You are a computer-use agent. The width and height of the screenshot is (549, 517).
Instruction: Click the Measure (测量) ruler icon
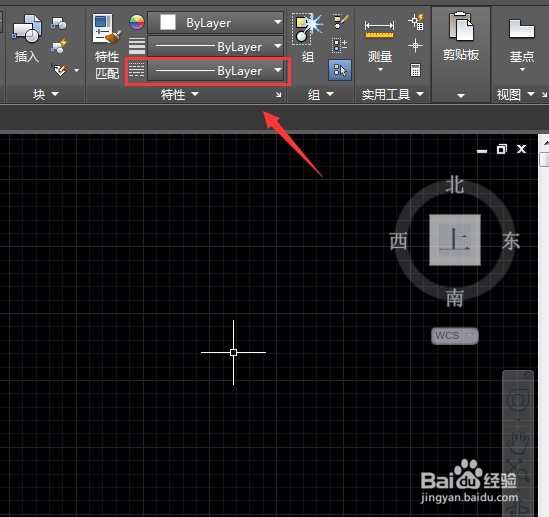point(380,29)
